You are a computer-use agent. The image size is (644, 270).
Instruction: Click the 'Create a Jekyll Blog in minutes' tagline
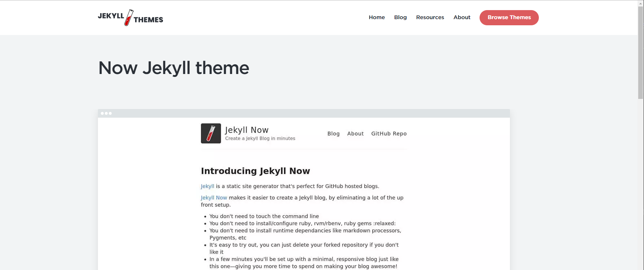[260, 138]
